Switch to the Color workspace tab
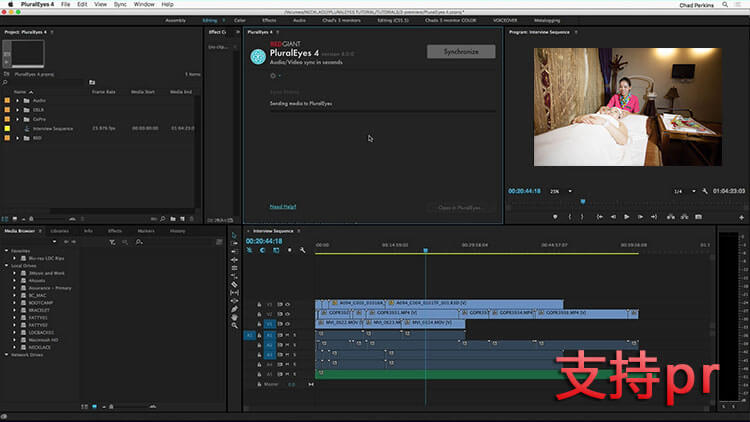Viewport: 750px width, 422px height. click(x=240, y=21)
